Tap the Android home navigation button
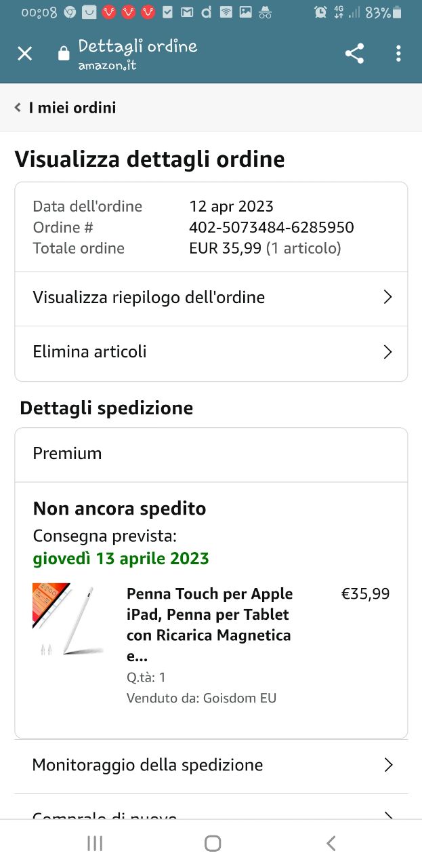The width and height of the screenshot is (422, 868). tap(213, 843)
